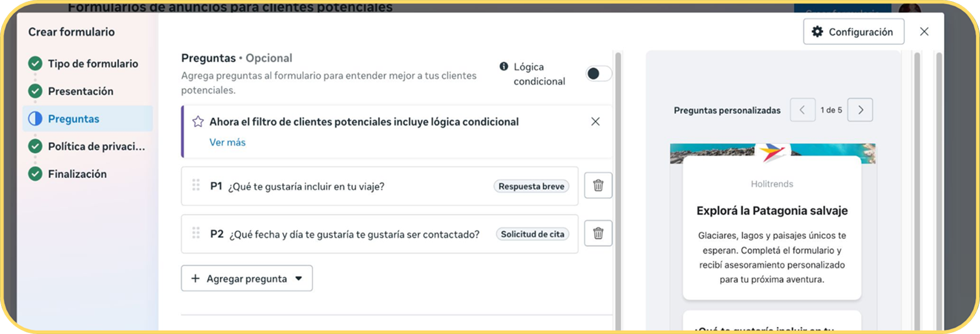Click the Configuración gear icon
This screenshot has height=334, width=980.
click(817, 32)
